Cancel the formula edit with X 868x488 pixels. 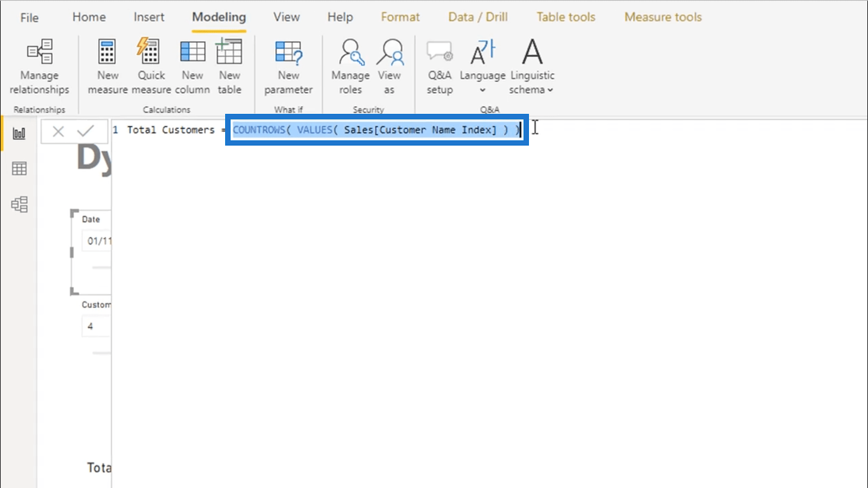[59, 131]
